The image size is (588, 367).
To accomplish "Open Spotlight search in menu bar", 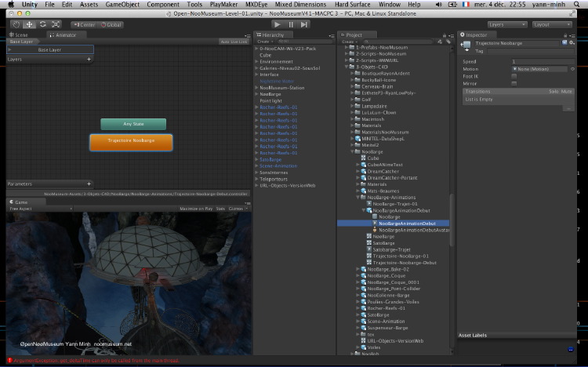I will point(577,5).
